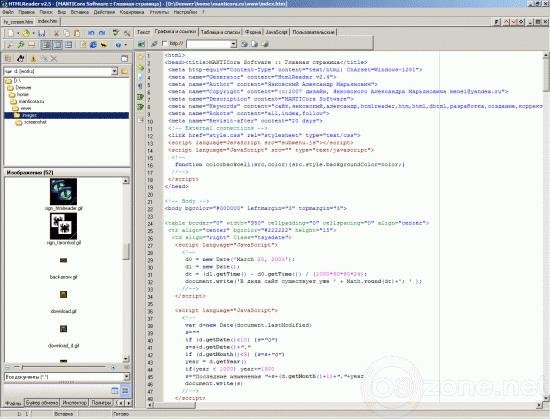Open the dropdown arrow next to New document

(x=17, y=34)
